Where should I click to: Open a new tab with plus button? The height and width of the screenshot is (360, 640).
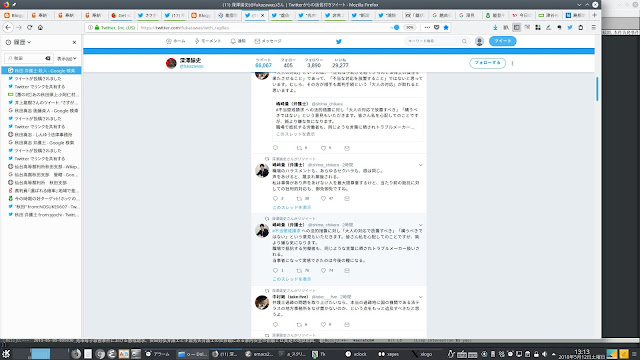tap(594, 15)
